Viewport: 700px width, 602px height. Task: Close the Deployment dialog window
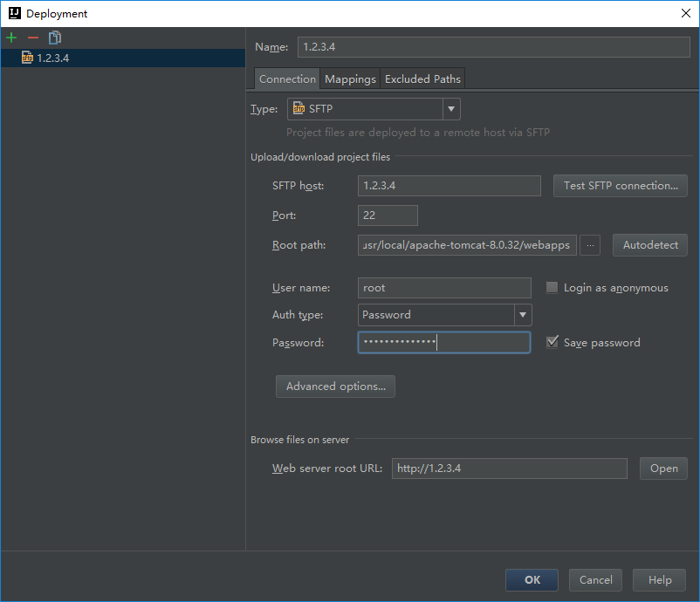(x=685, y=13)
